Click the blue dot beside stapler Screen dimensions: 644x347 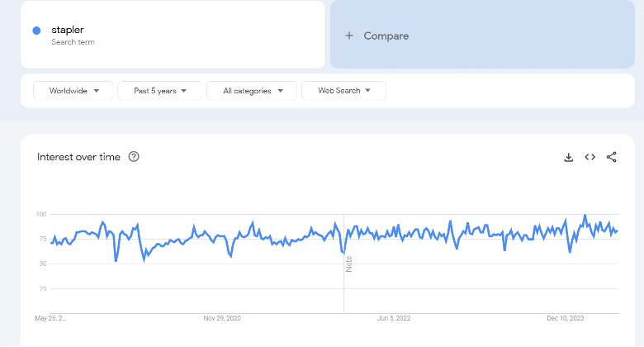coord(36,31)
